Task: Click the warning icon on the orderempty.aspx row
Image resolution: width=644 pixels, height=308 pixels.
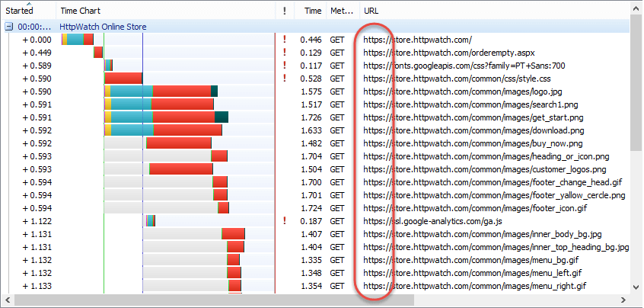Action: tap(284, 53)
